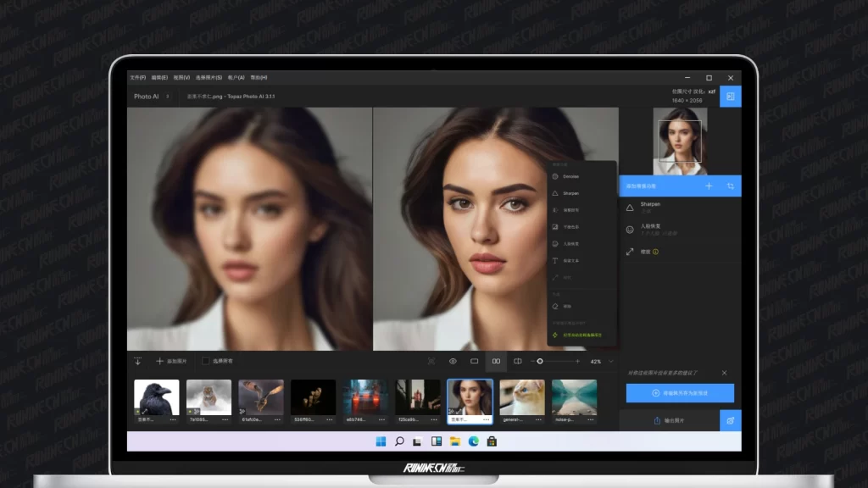Image resolution: width=868 pixels, height=488 pixels.
Task: Collapse the image tray with down arrow
Action: pyautogui.click(x=137, y=361)
